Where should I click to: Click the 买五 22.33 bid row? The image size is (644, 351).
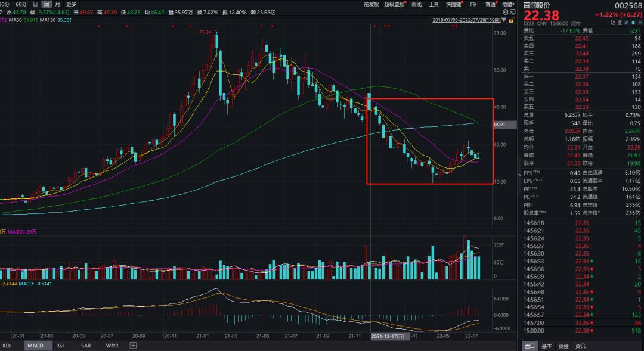pyautogui.click(x=581, y=107)
